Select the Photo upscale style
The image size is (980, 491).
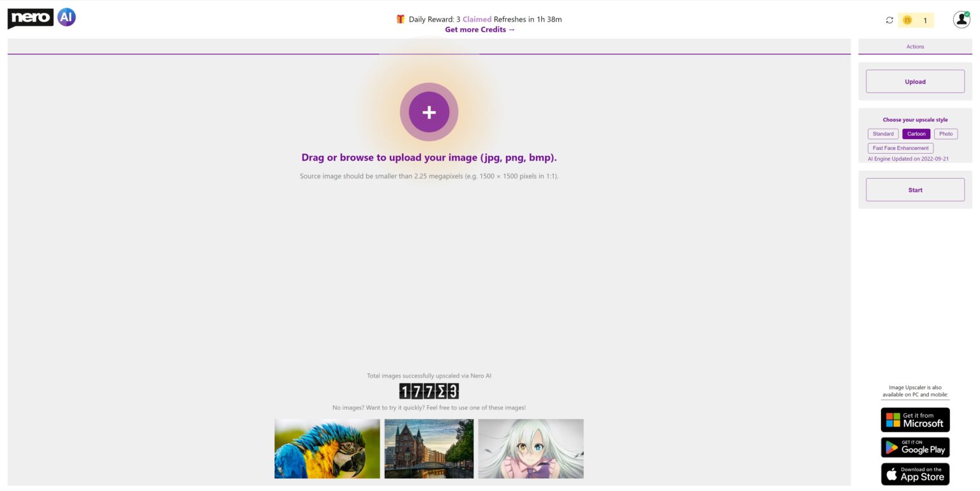(x=946, y=134)
